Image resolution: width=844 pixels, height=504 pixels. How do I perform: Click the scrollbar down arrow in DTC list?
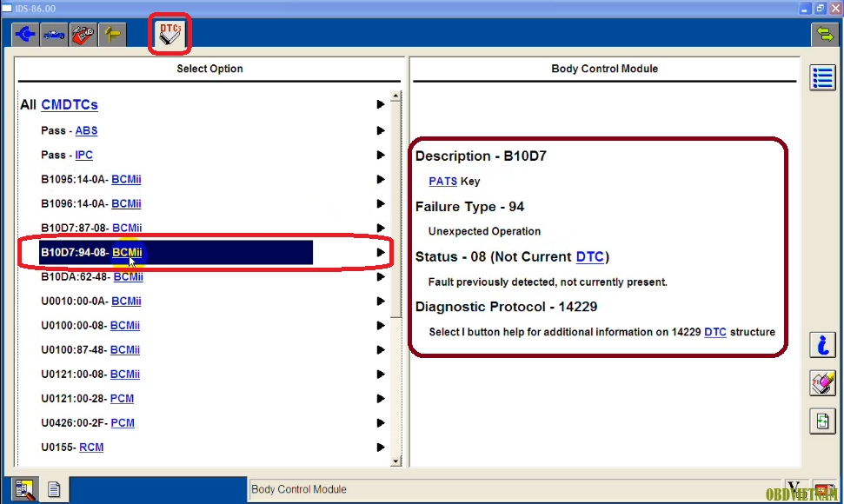pyautogui.click(x=395, y=461)
